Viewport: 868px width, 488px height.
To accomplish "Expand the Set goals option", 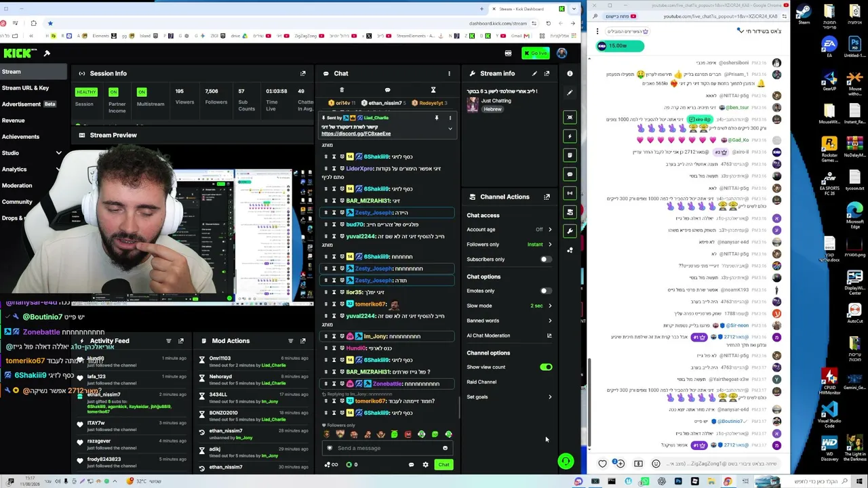I will point(509,396).
